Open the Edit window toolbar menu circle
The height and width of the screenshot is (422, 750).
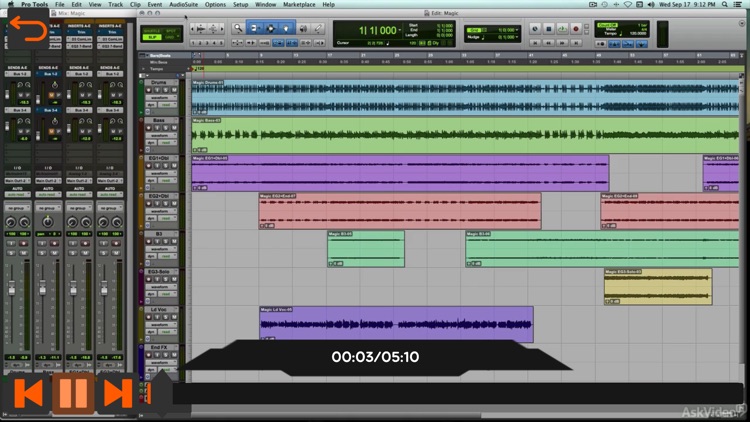[742, 23]
